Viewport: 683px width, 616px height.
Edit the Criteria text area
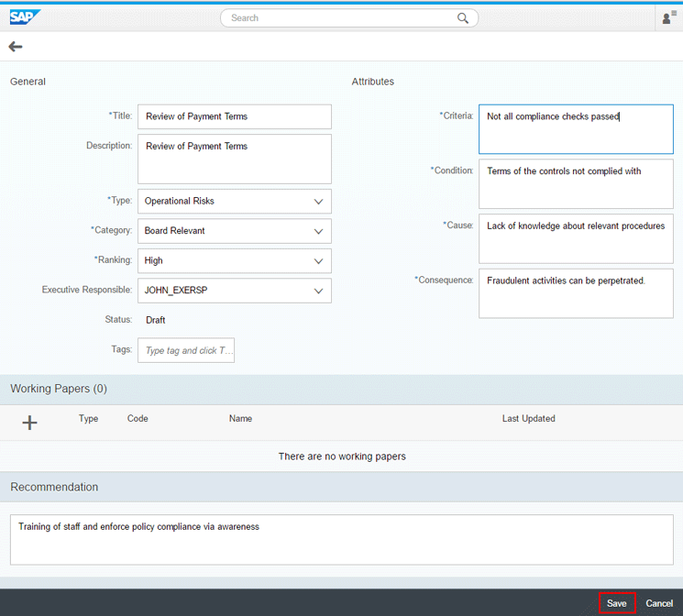[576, 129]
